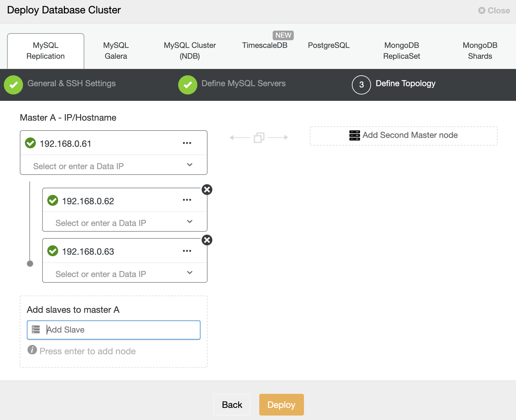Image resolution: width=516 pixels, height=420 pixels.
Task: Click the status check icon for 192.168.0.62
Action: tap(53, 200)
